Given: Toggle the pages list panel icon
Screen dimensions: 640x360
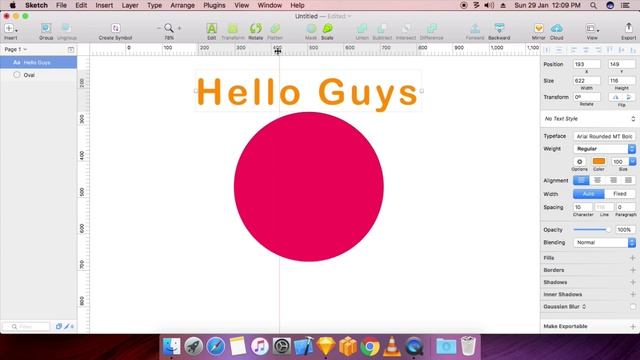Looking at the screenshot, I should (71, 49).
